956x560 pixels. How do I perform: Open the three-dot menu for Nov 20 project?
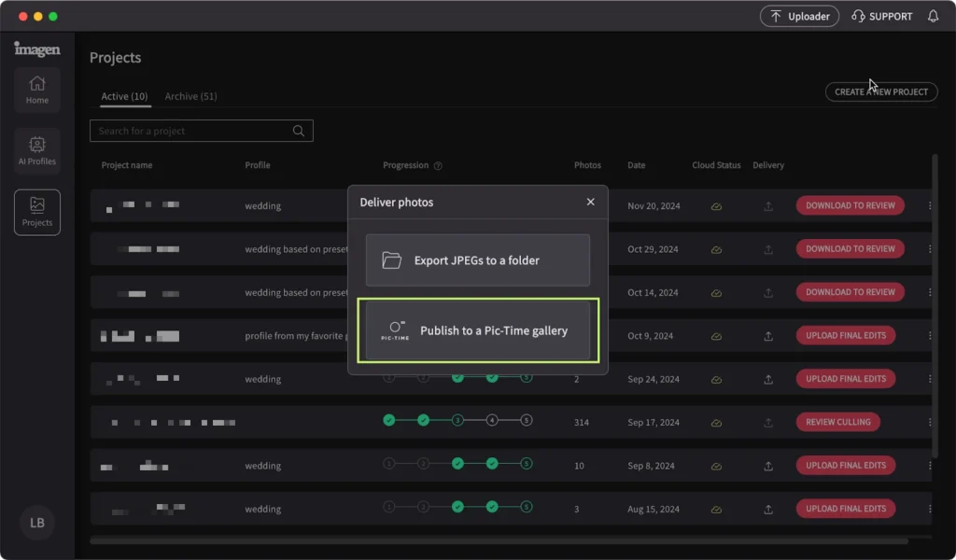[930, 206]
